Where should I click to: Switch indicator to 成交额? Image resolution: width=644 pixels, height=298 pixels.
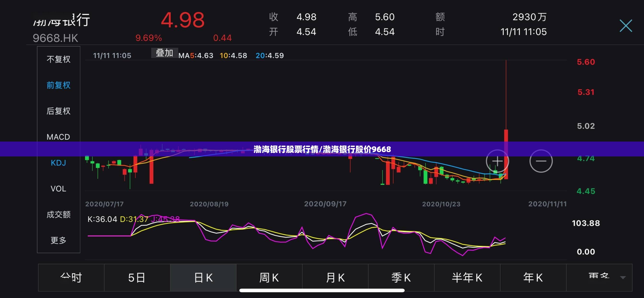coord(58,214)
